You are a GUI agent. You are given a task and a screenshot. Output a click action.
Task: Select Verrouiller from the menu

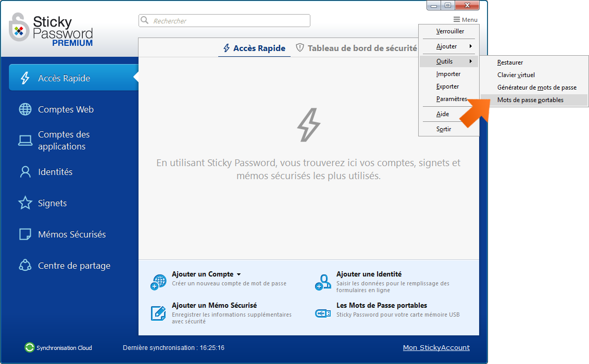[449, 31]
